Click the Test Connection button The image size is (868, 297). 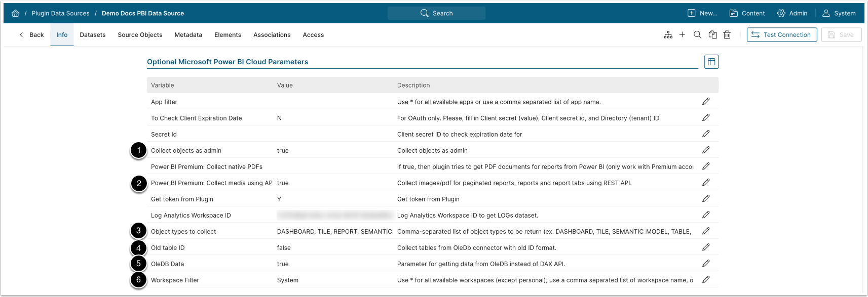[781, 35]
